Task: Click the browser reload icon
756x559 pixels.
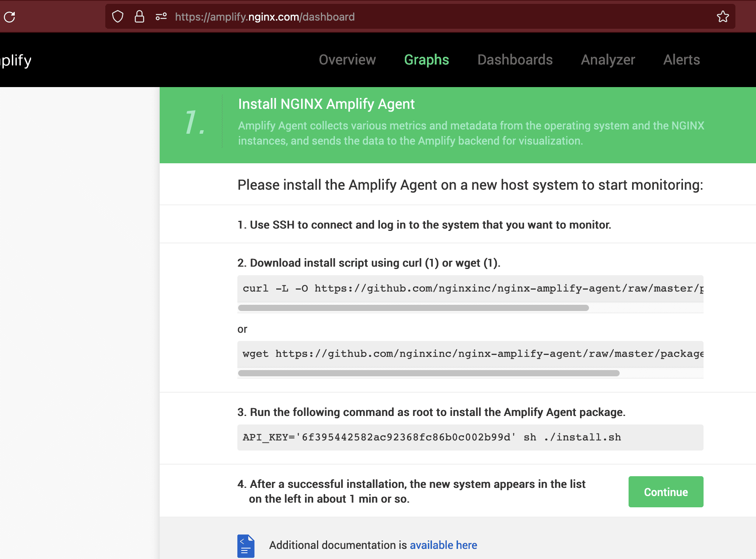Action: coord(10,17)
